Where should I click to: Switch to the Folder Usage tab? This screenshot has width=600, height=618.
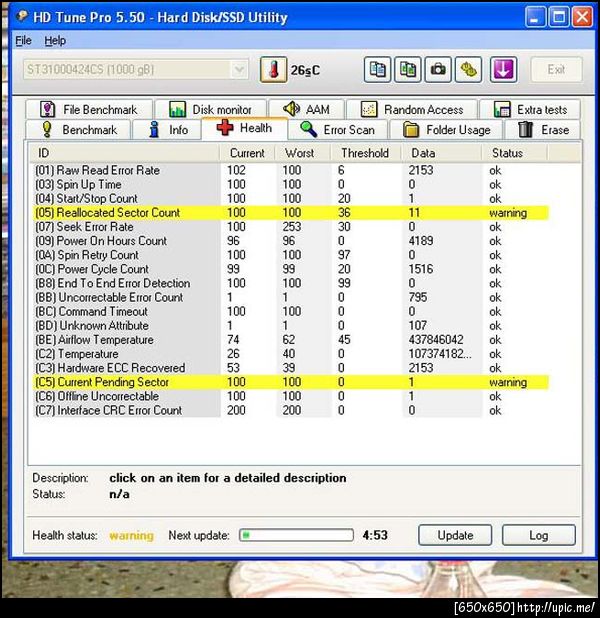446,130
